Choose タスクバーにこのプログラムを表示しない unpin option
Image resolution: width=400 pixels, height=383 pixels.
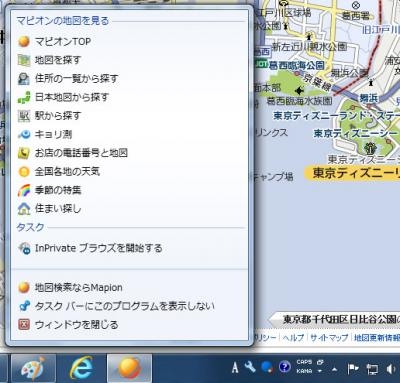(x=130, y=306)
